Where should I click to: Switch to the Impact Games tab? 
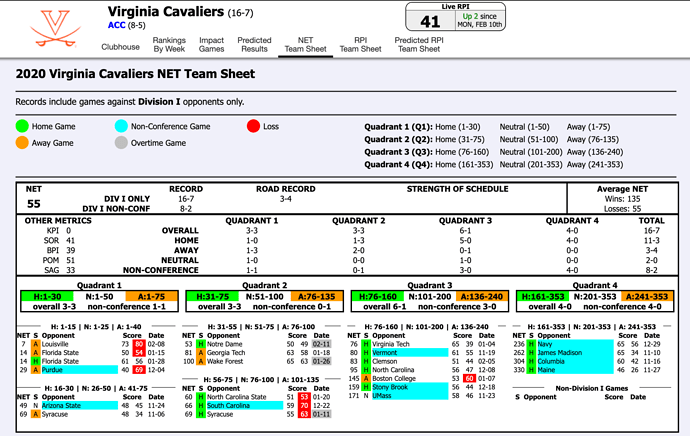211,44
